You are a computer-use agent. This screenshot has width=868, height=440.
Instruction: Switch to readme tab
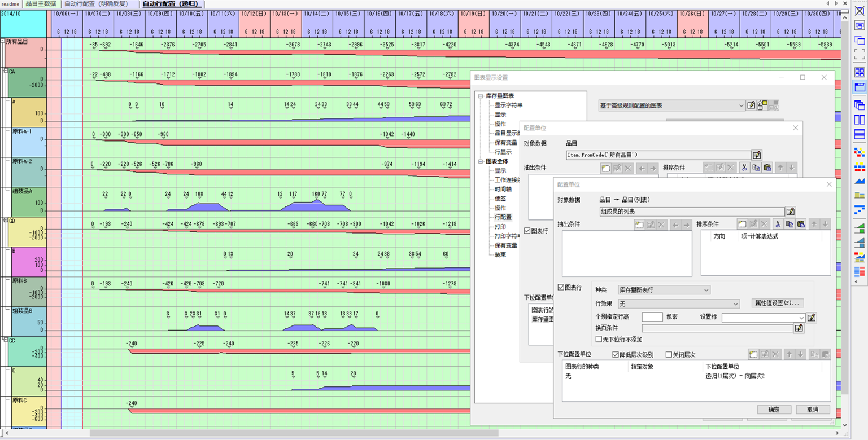[x=11, y=4]
